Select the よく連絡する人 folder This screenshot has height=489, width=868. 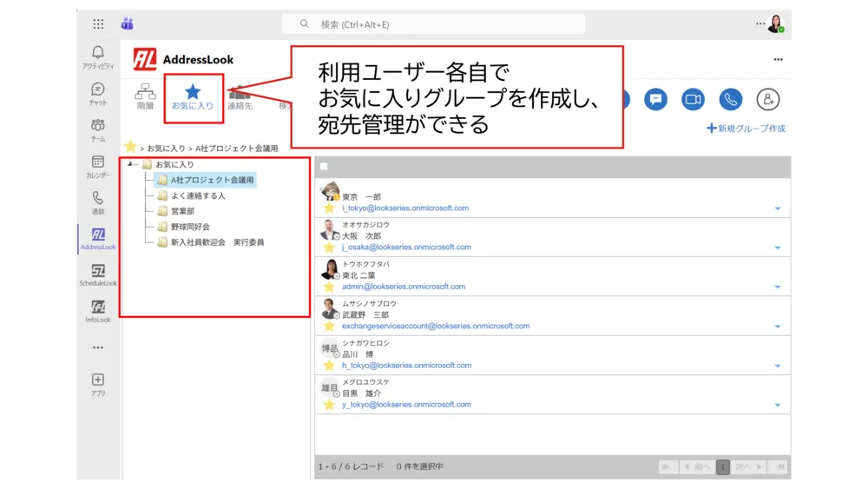click(191, 195)
